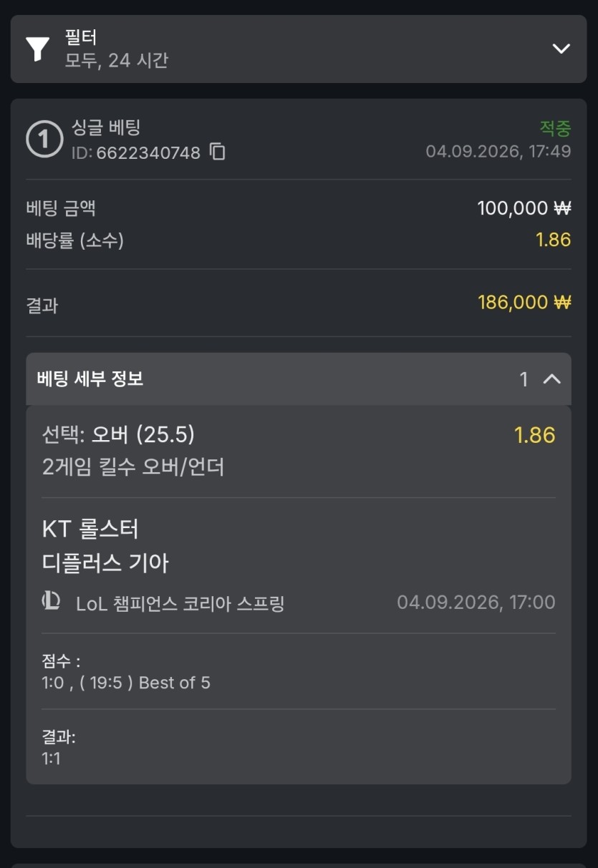Click the 싱글 베팅 title
Image resolution: width=598 pixels, height=868 pixels.
[x=106, y=128]
